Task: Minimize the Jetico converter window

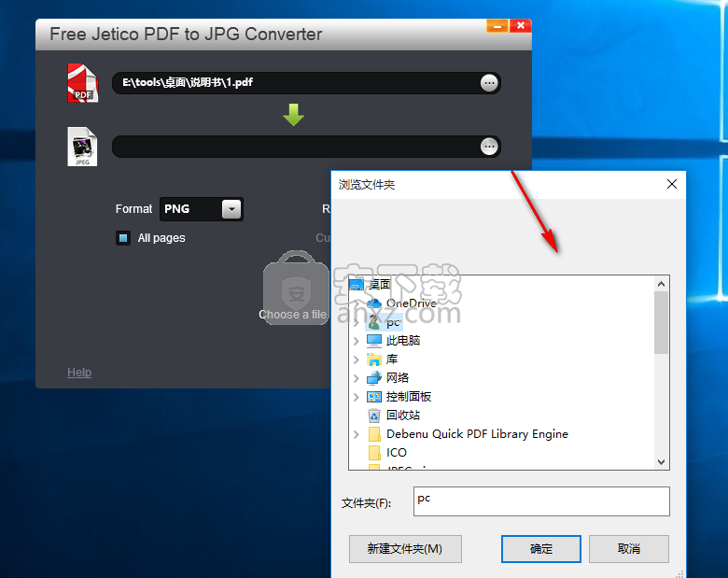Action: pyautogui.click(x=497, y=26)
